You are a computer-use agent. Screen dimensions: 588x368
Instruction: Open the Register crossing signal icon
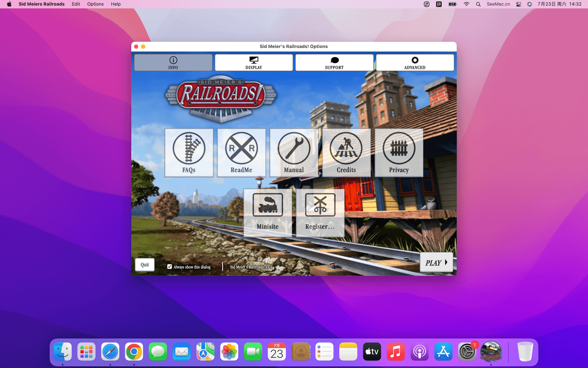click(x=320, y=213)
